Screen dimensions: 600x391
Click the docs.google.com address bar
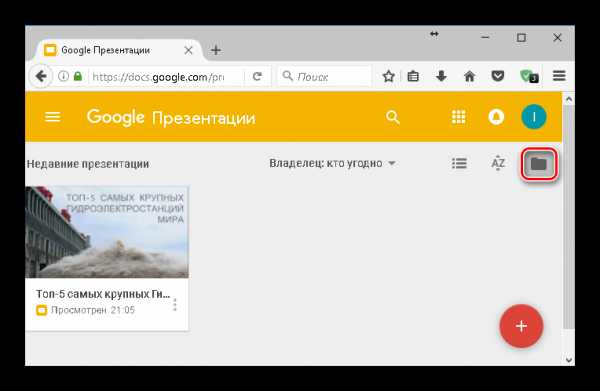[158, 77]
